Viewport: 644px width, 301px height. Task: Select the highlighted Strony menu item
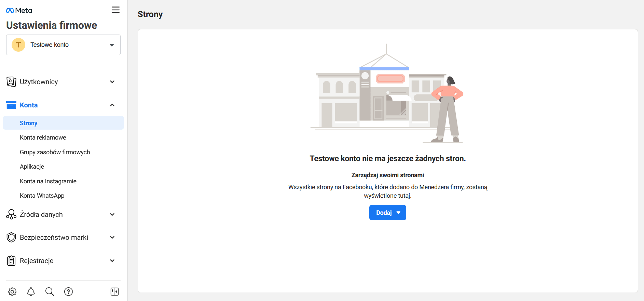click(29, 123)
